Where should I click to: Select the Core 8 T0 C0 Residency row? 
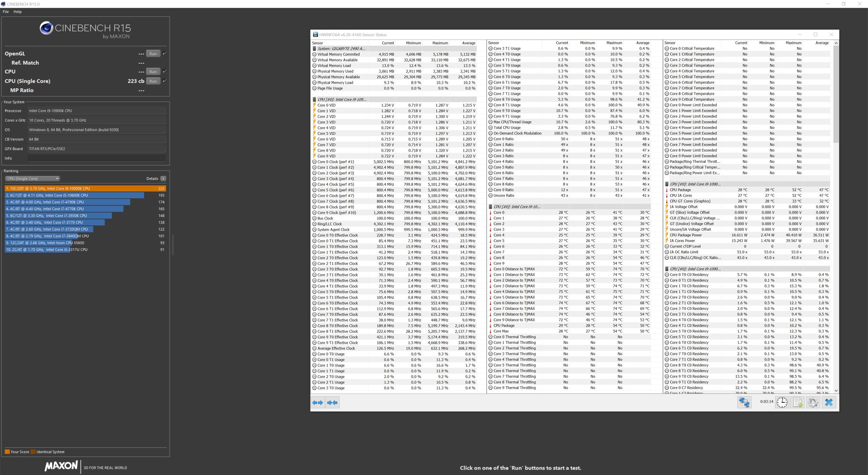747,365
